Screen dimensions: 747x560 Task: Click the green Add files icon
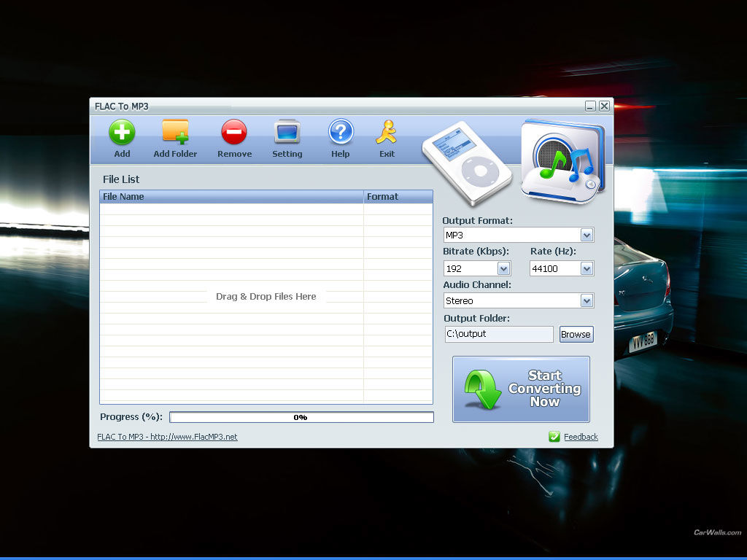pyautogui.click(x=122, y=133)
